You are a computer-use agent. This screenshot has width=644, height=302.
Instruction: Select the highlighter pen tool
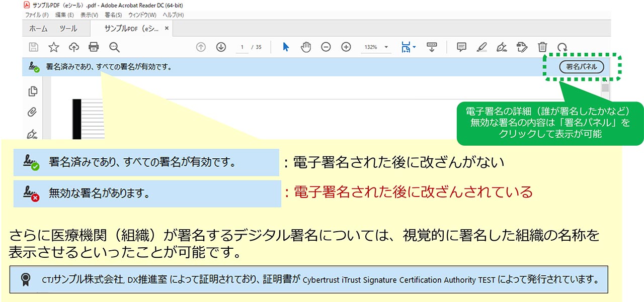(x=481, y=47)
